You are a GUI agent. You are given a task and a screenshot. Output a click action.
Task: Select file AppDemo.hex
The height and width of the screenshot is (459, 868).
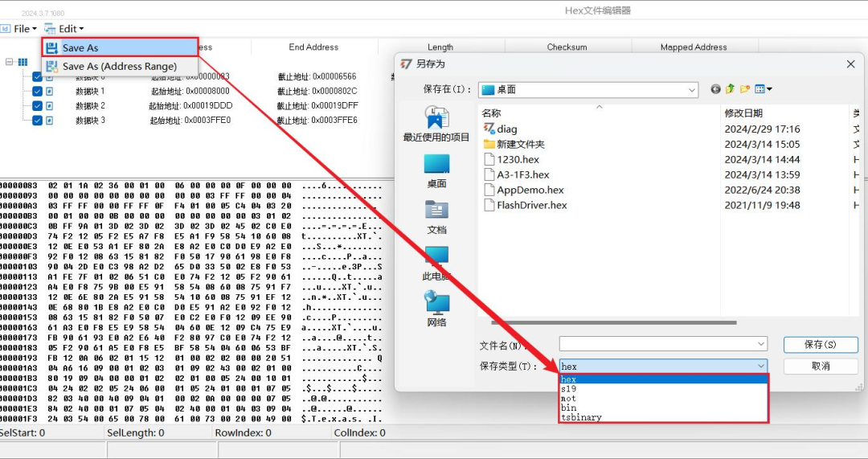point(524,190)
